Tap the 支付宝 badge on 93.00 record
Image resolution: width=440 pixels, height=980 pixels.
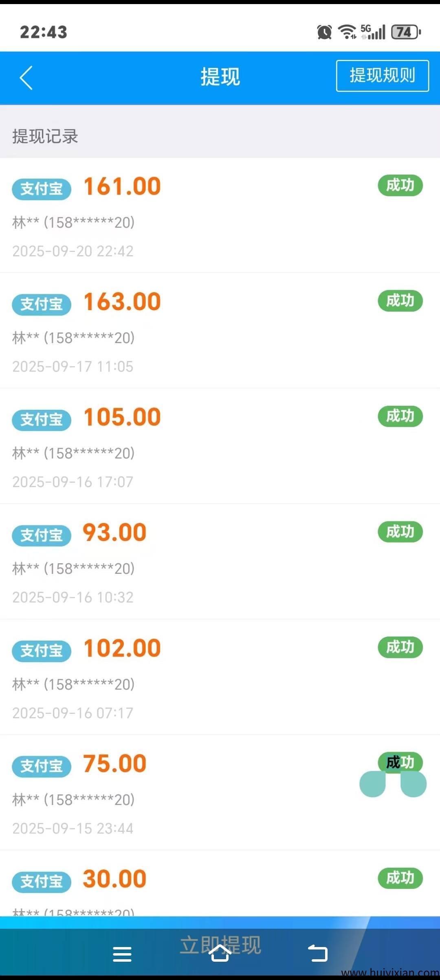click(42, 535)
